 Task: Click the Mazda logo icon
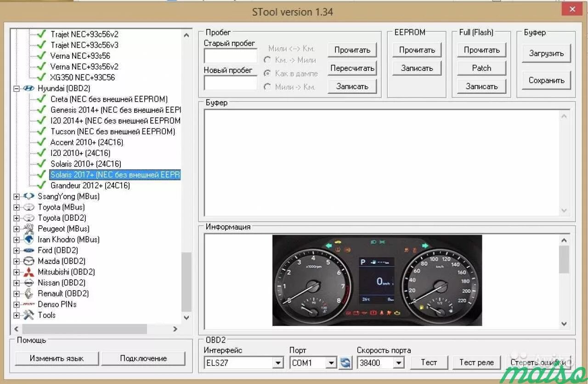click(x=29, y=261)
